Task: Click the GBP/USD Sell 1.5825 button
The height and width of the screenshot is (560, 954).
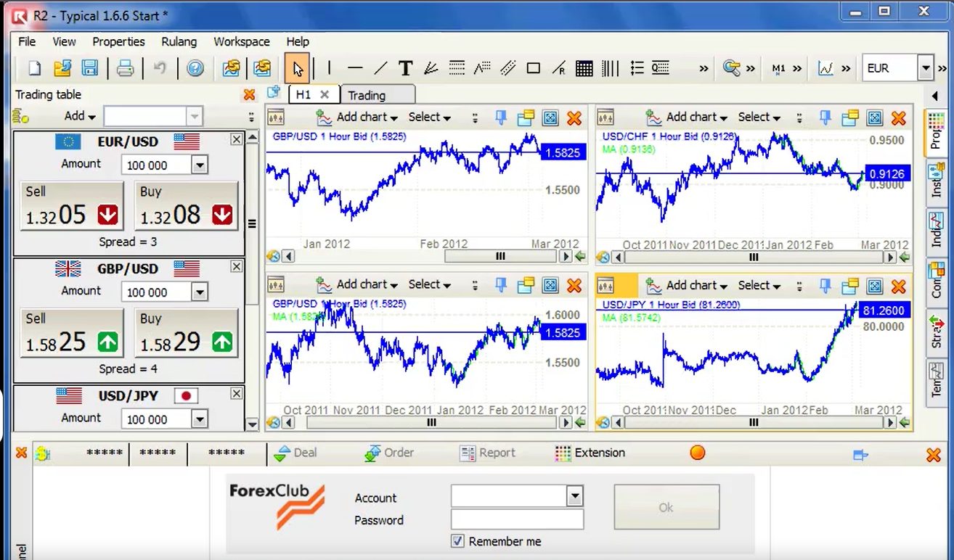Action: point(72,334)
